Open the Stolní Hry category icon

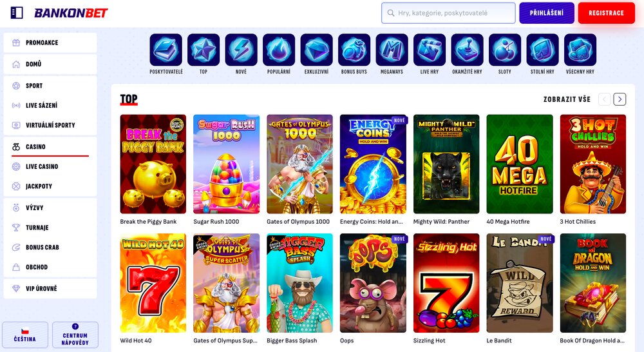point(542,50)
